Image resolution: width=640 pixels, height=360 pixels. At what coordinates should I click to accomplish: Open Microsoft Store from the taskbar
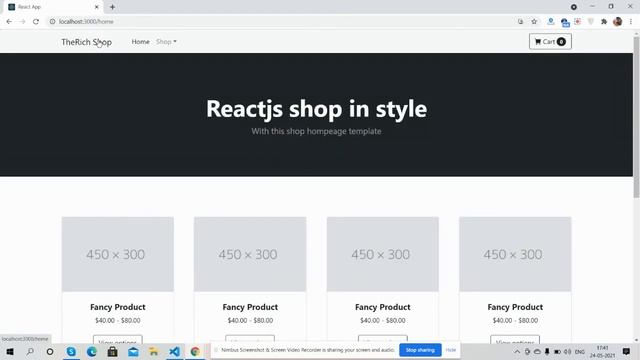coord(112,351)
